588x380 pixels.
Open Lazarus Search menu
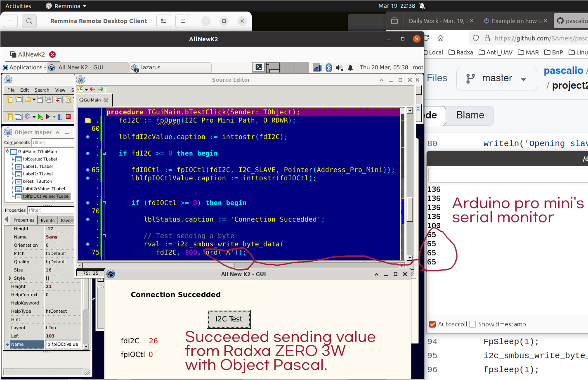[x=42, y=90]
